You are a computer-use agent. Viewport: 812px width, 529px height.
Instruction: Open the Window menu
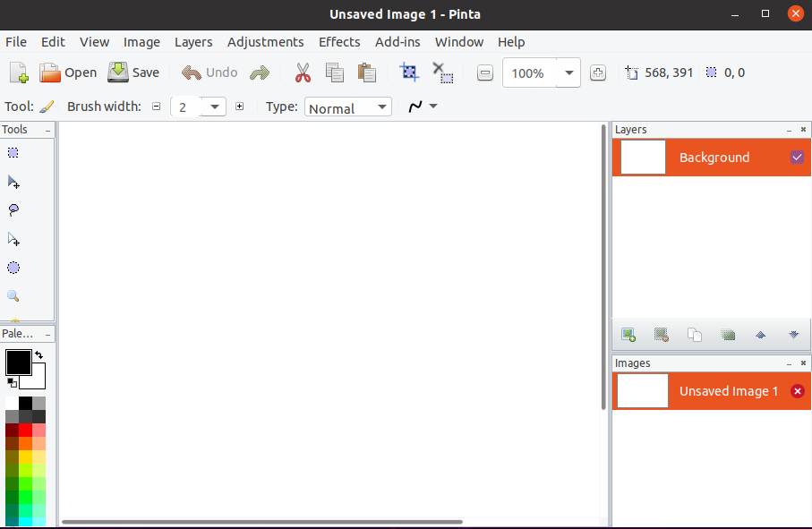coord(459,42)
